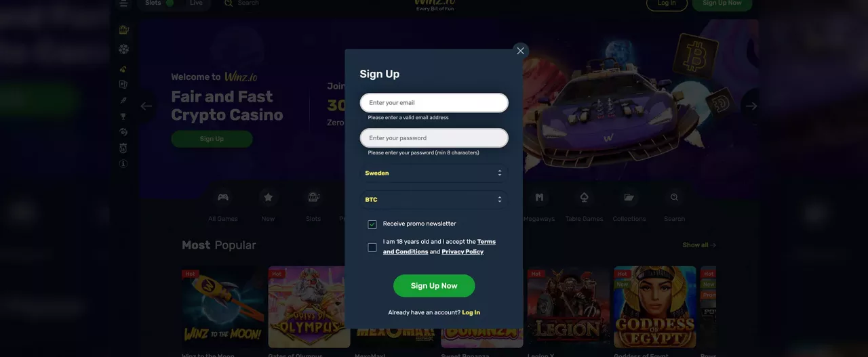Tick the 18 years old acceptance checkbox
Viewport: 868px width, 357px height.
click(372, 247)
